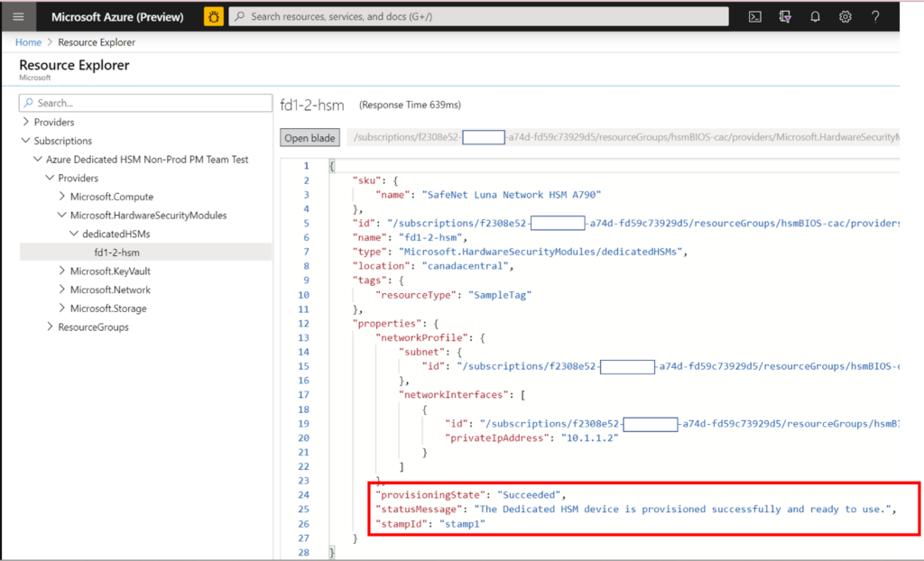The image size is (924, 561).
Task: Click the search magnifier in the side panel
Action: pos(30,102)
